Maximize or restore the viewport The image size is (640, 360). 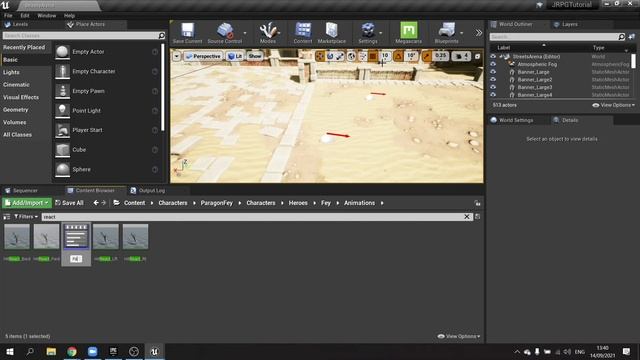click(477, 56)
